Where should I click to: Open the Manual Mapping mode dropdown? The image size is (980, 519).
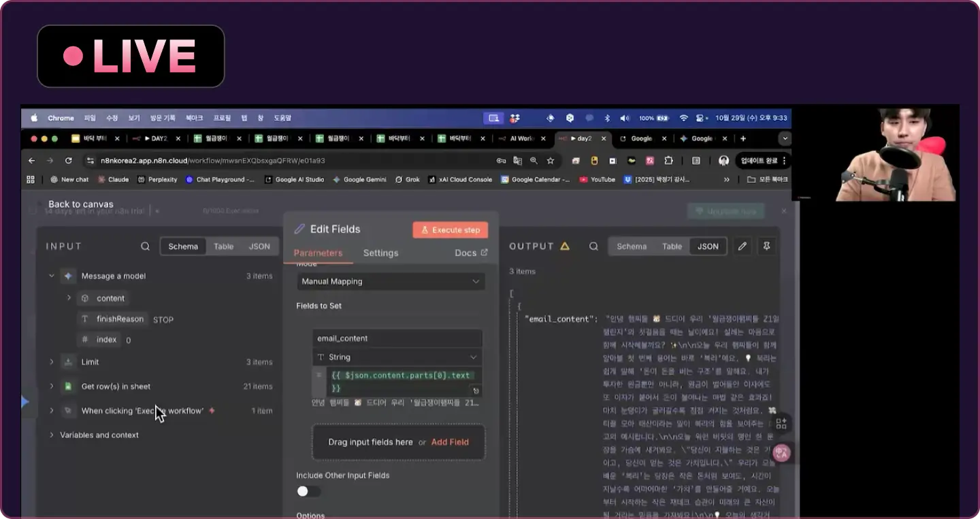pyautogui.click(x=391, y=281)
